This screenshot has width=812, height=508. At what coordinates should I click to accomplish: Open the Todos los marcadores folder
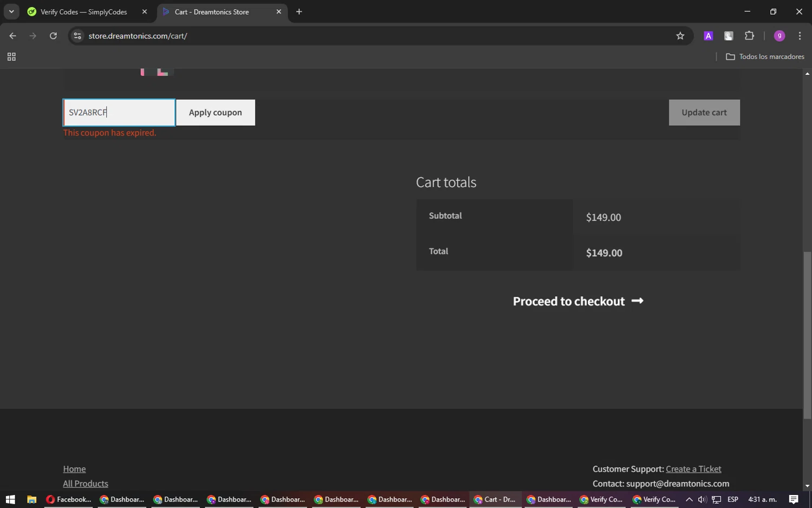[x=765, y=57]
